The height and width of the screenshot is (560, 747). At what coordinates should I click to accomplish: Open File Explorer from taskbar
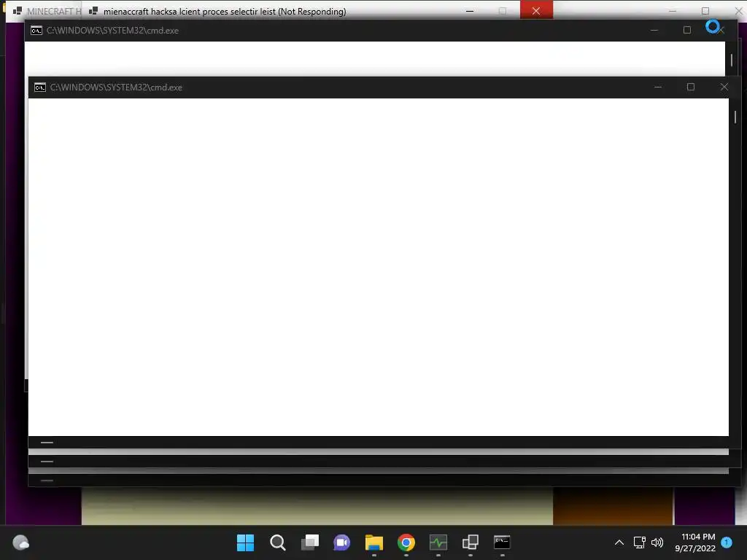coord(374,542)
